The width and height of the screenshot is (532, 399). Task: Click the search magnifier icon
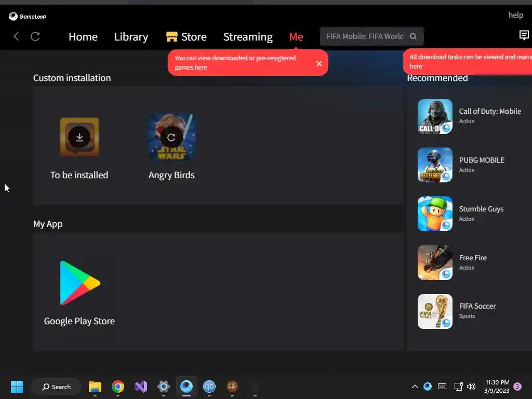pyautogui.click(x=413, y=36)
